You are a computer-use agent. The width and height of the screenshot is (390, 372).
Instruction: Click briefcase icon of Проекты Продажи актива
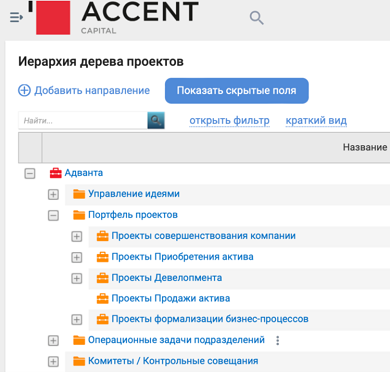point(102,298)
